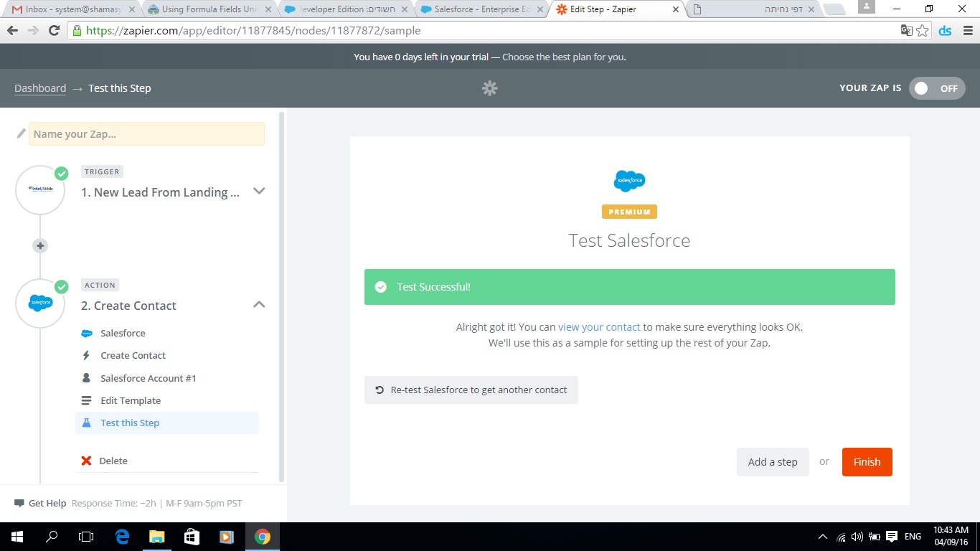Click the Finish button
This screenshot has width=980, height=551.
(867, 462)
